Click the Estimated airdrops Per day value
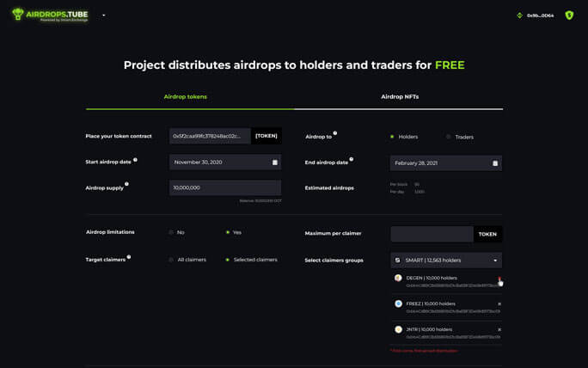This screenshot has height=368, width=588. pos(420,192)
